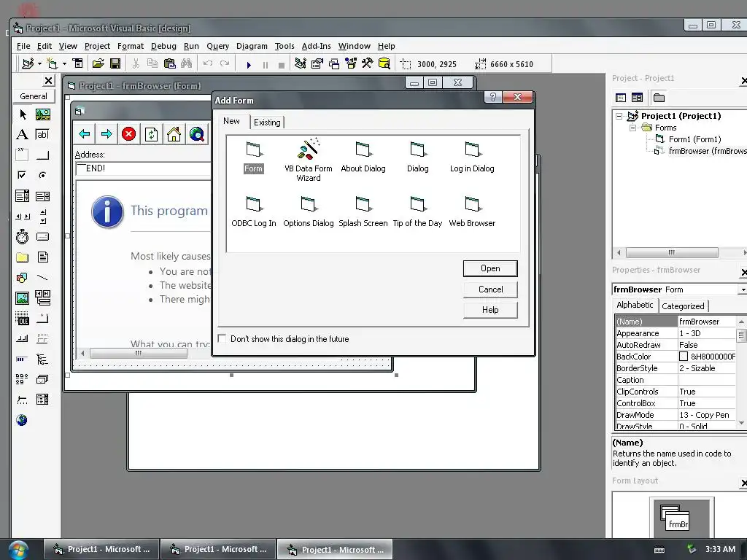Select the Timer control tool
The image size is (747, 560).
[23, 237]
